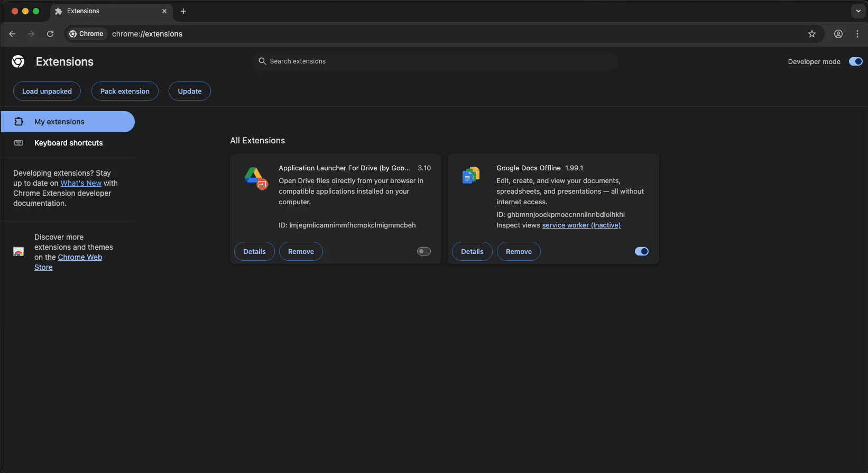Close the Extensions tab
This screenshot has height=473, width=868.
coord(164,11)
